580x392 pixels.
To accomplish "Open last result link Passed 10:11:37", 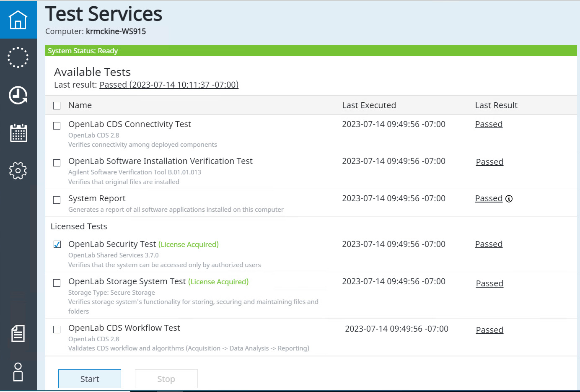I will click(x=169, y=85).
